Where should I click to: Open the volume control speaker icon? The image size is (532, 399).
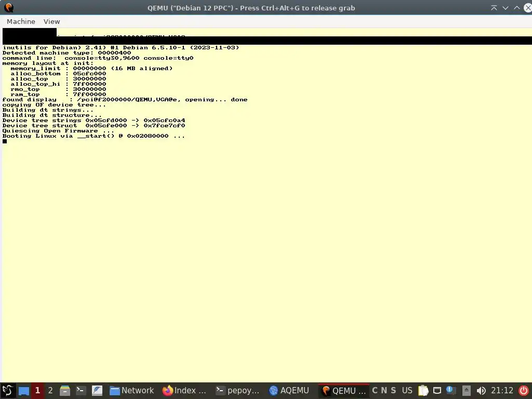pos(481,391)
